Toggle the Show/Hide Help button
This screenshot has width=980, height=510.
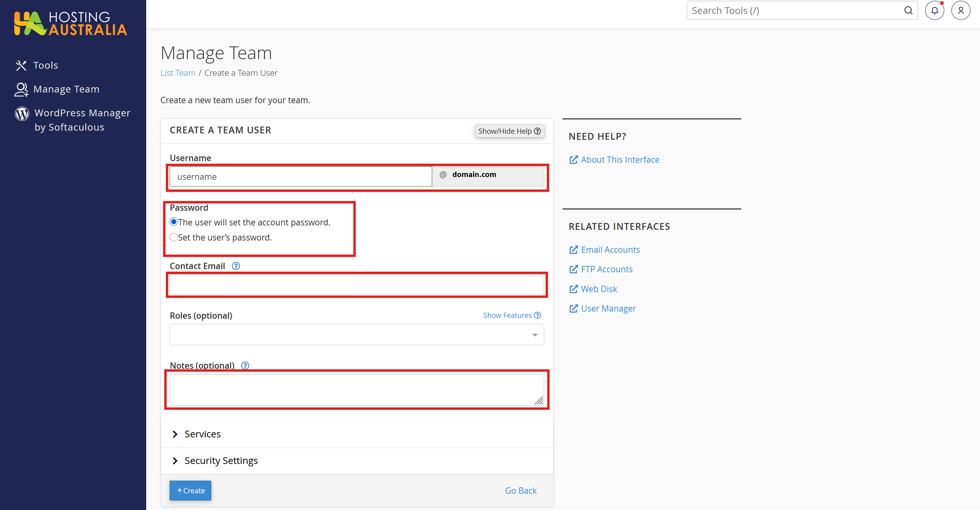pyautogui.click(x=509, y=131)
